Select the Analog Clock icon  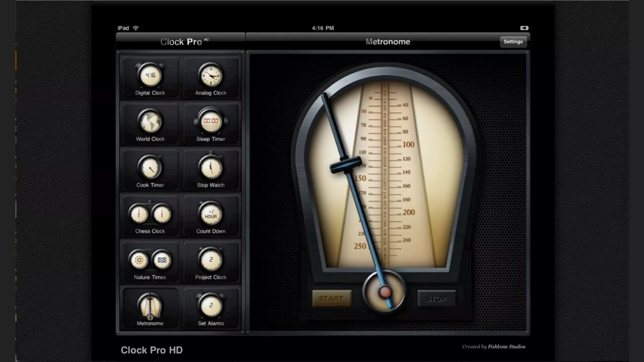210,76
